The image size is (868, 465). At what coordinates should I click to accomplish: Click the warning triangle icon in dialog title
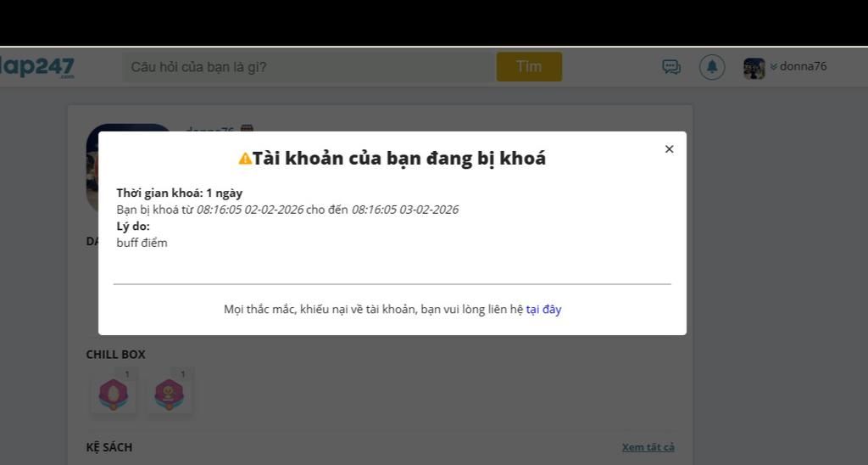[x=245, y=159]
